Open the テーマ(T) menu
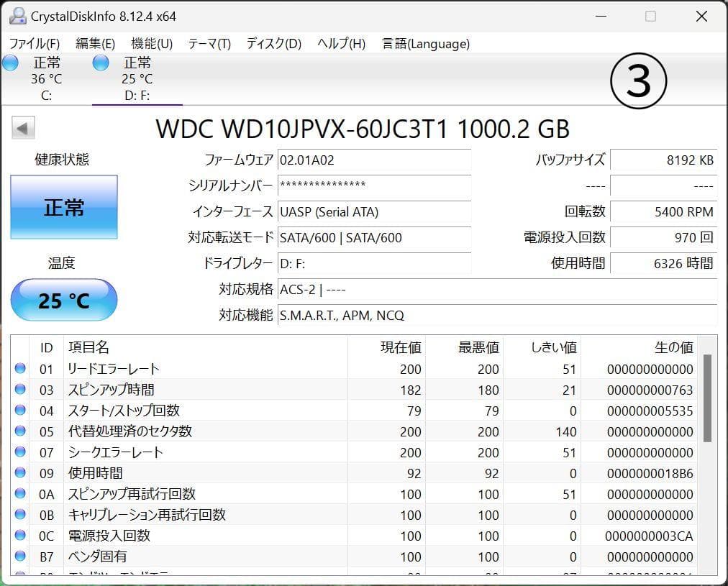This screenshot has width=728, height=586. click(x=209, y=44)
